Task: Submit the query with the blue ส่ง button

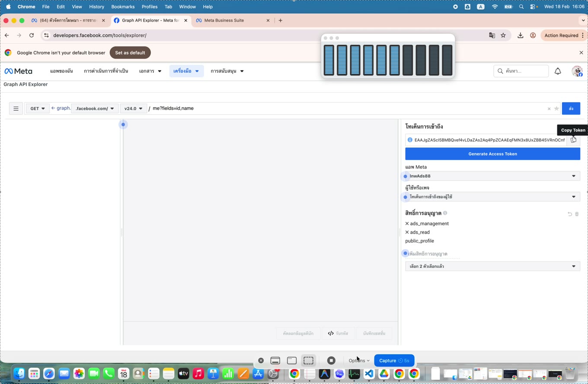Action: point(571,109)
